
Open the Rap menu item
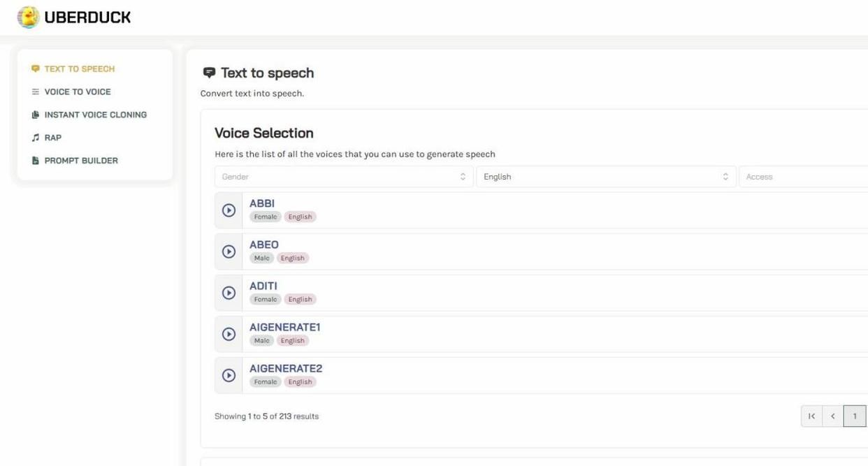[53, 138]
